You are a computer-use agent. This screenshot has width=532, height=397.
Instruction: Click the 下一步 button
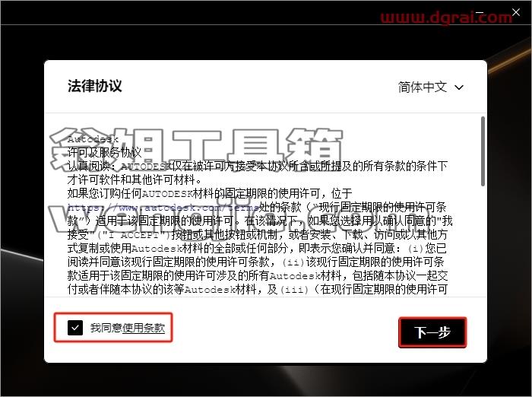click(x=432, y=332)
